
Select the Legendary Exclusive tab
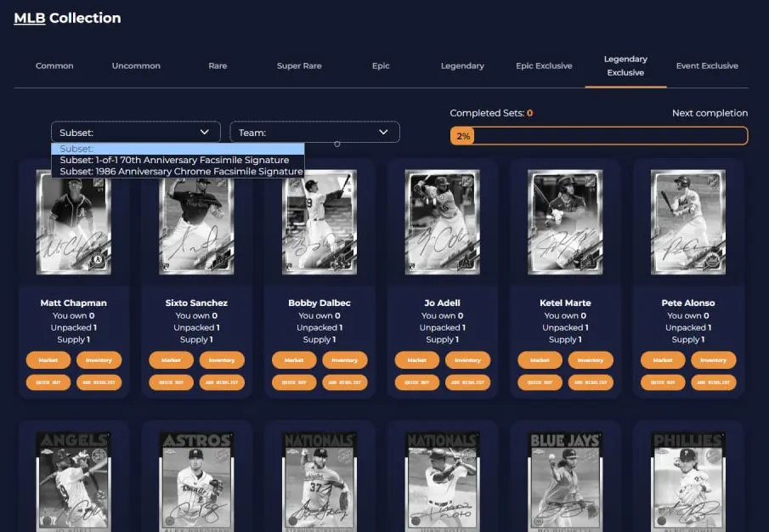click(x=625, y=65)
